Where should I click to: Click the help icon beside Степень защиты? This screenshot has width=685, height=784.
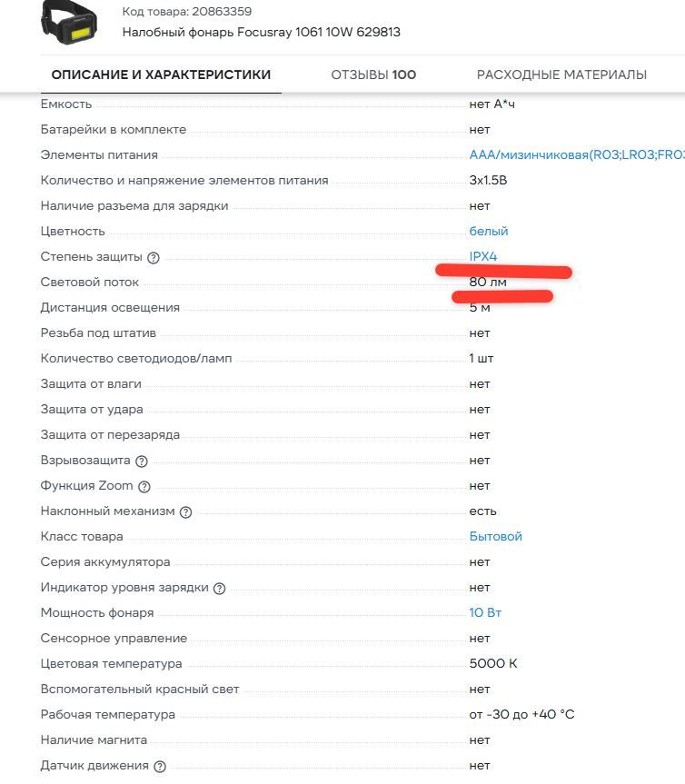click(x=154, y=258)
